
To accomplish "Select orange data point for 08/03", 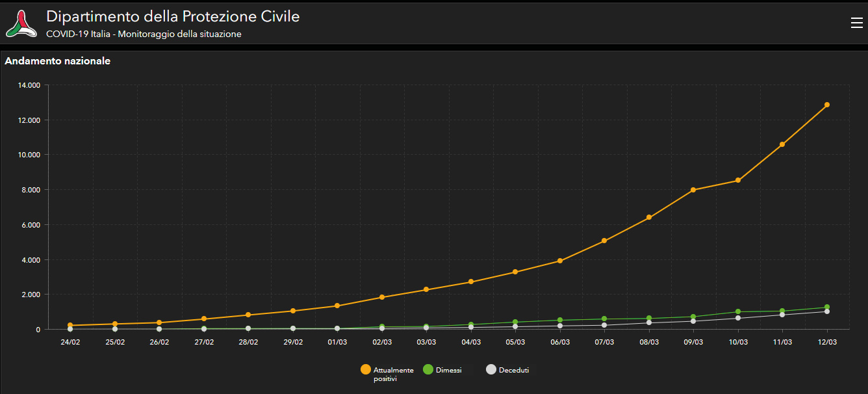I will [x=649, y=217].
